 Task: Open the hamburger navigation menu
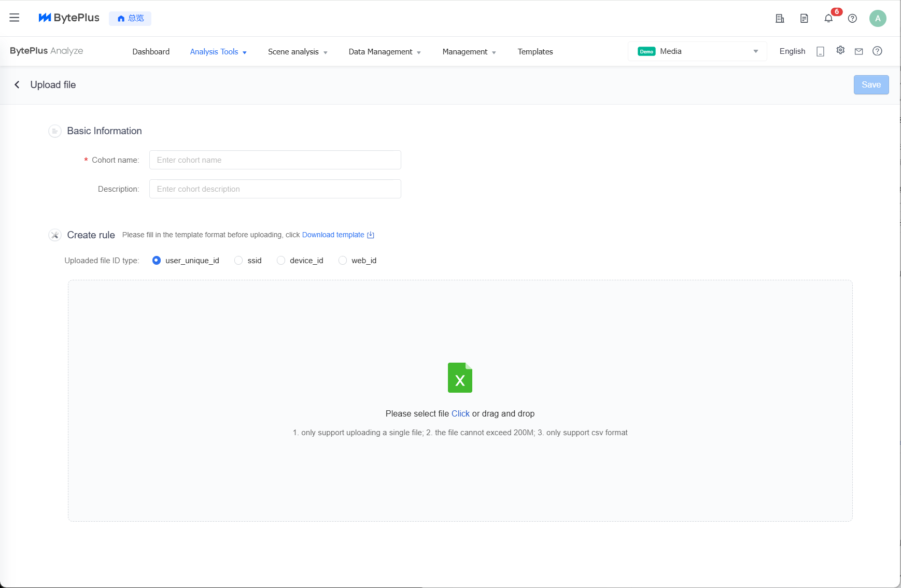(15, 18)
